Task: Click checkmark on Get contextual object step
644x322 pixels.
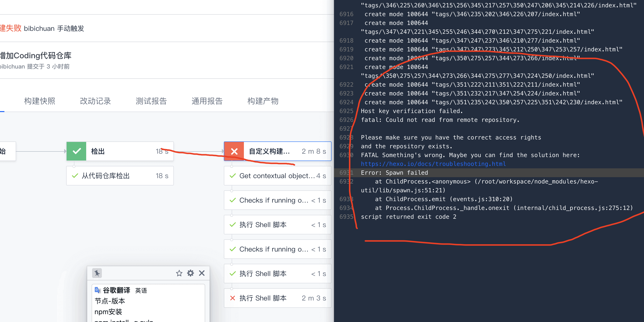Action: point(232,176)
